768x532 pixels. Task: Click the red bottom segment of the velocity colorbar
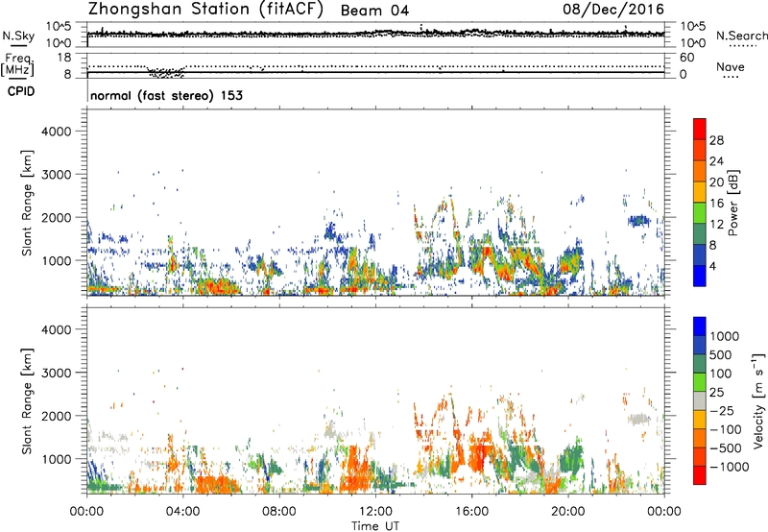coord(700,475)
